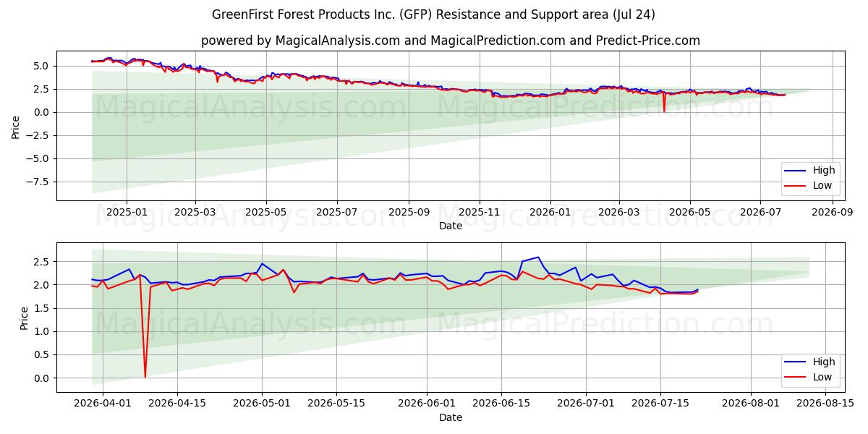Click the 2026-01 date tick label
Image resolution: width=868 pixels, height=434 pixels.
pos(550,213)
